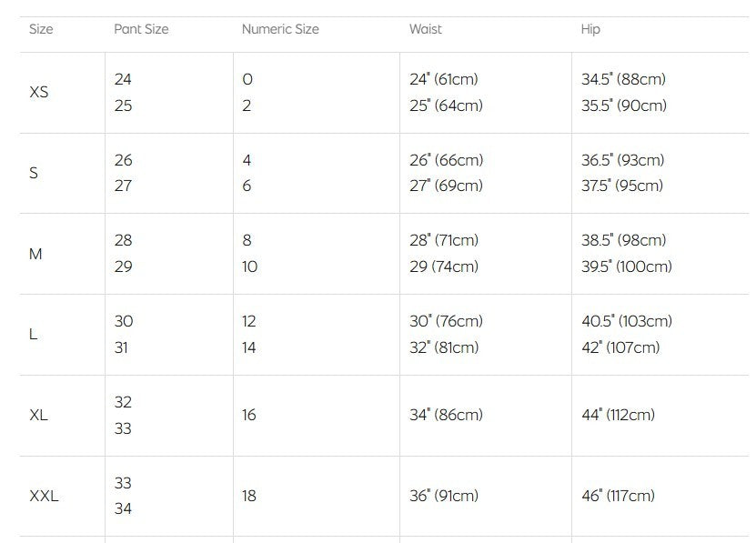This screenshot has height=543, width=756.
Task: Click the L size label
Action: click(33, 334)
